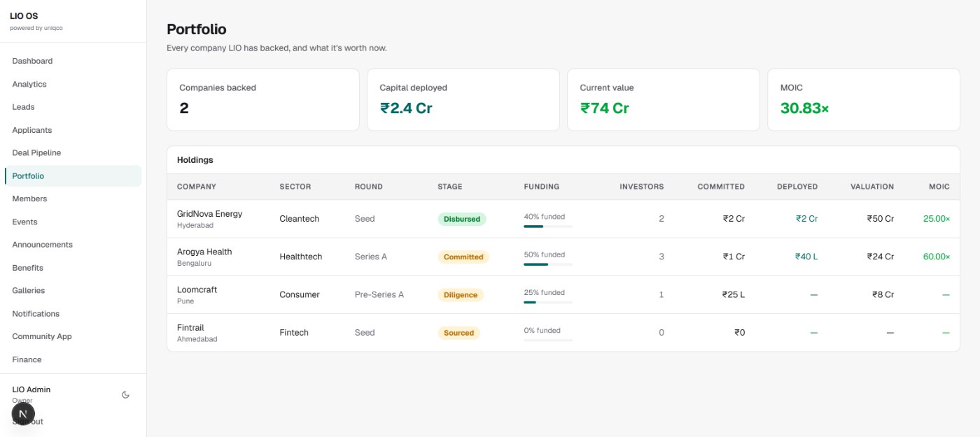Click the FUNDING column header

coord(541,187)
